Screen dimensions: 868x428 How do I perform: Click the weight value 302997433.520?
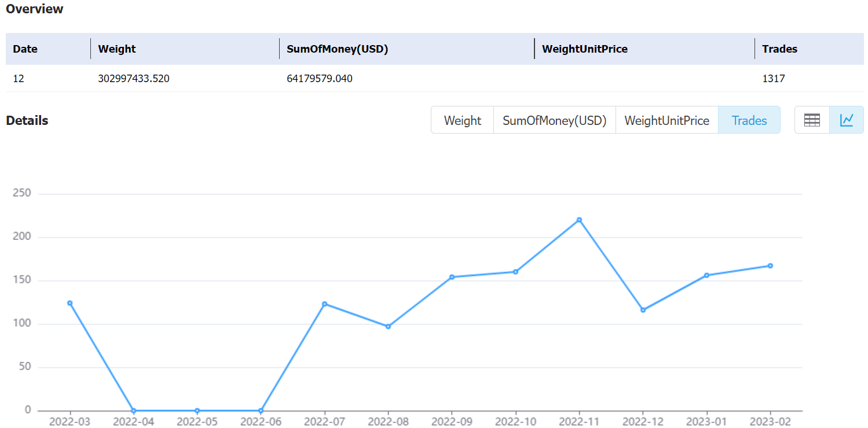[134, 79]
